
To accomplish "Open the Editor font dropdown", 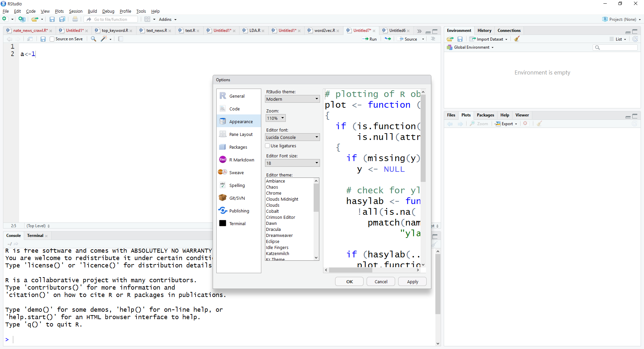I will click(292, 137).
